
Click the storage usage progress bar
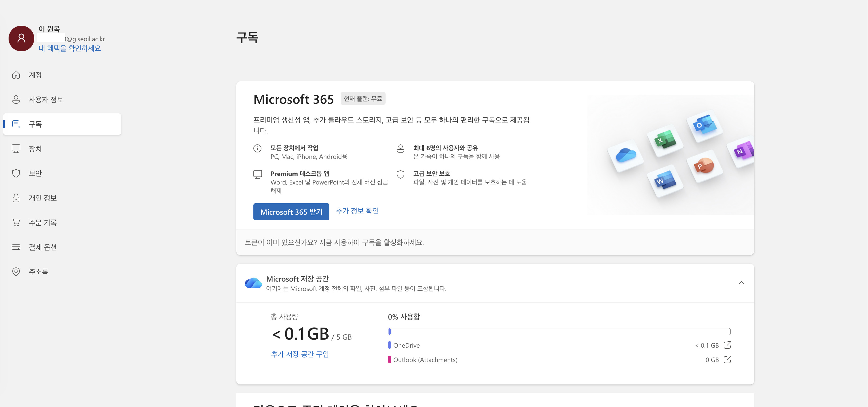(559, 331)
